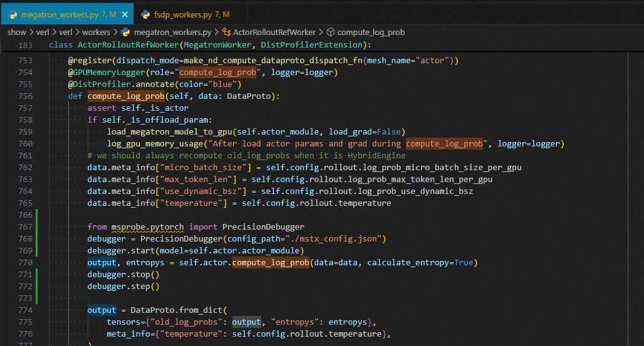The image size is (644, 346).
Task: Open the first 'verl' breadcrumb segment
Action: point(43,32)
